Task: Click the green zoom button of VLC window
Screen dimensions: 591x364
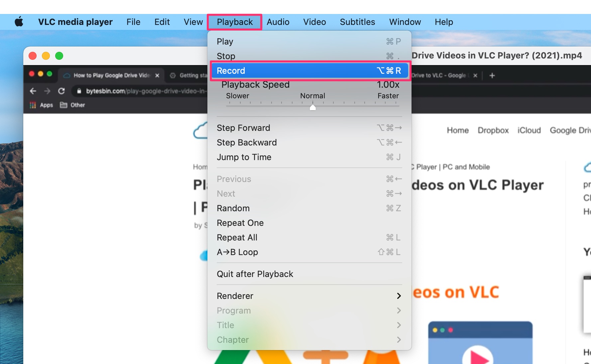Action: tap(59, 56)
